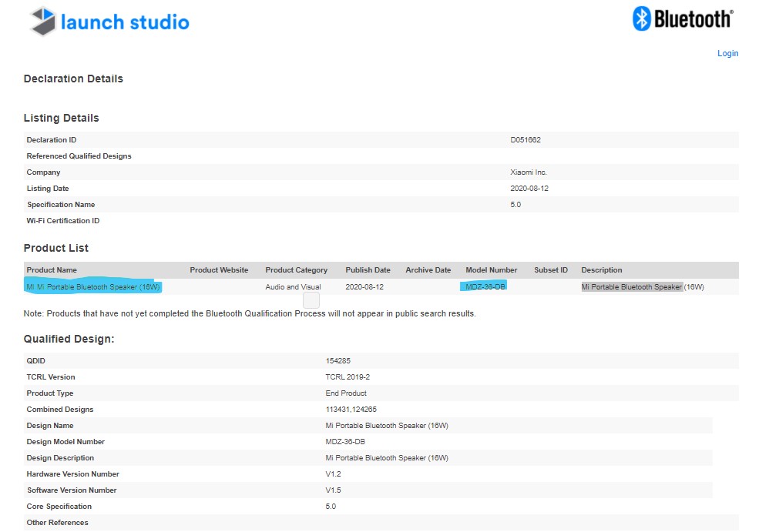
Task: Click the highlighted MDZ-36-DB model number
Action: point(485,286)
